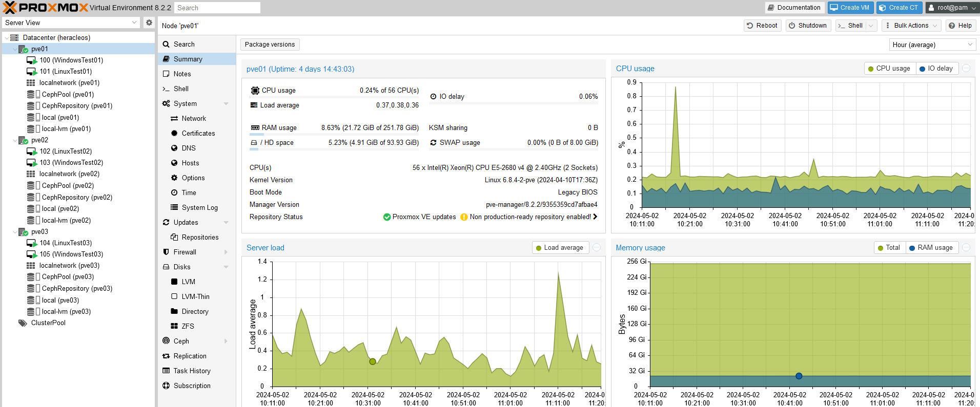Collapse the pve02 node tree

pos(15,140)
